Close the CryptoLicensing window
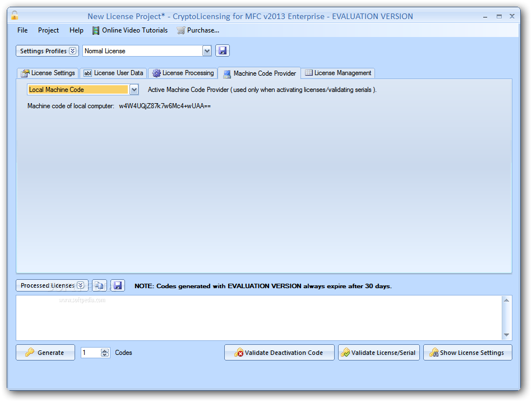The width and height of the screenshot is (532, 402). click(x=512, y=16)
